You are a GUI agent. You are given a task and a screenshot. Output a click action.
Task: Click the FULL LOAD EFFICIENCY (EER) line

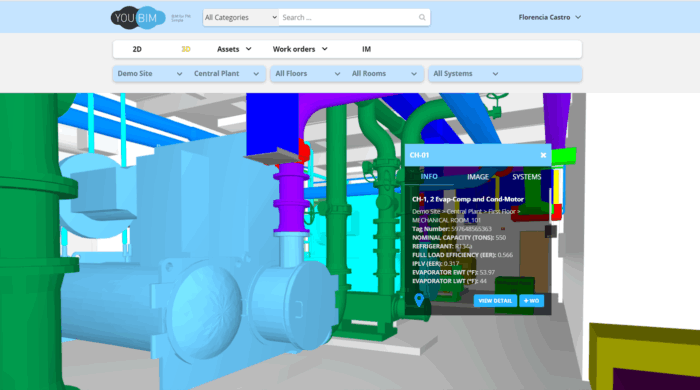(x=462, y=255)
